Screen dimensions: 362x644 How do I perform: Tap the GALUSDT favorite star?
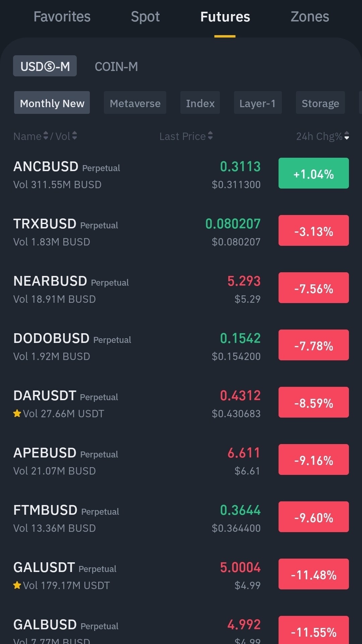point(17,585)
